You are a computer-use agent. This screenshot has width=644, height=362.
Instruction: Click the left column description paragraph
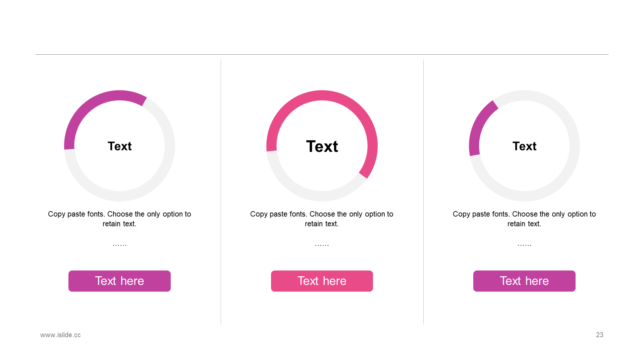[x=119, y=219]
